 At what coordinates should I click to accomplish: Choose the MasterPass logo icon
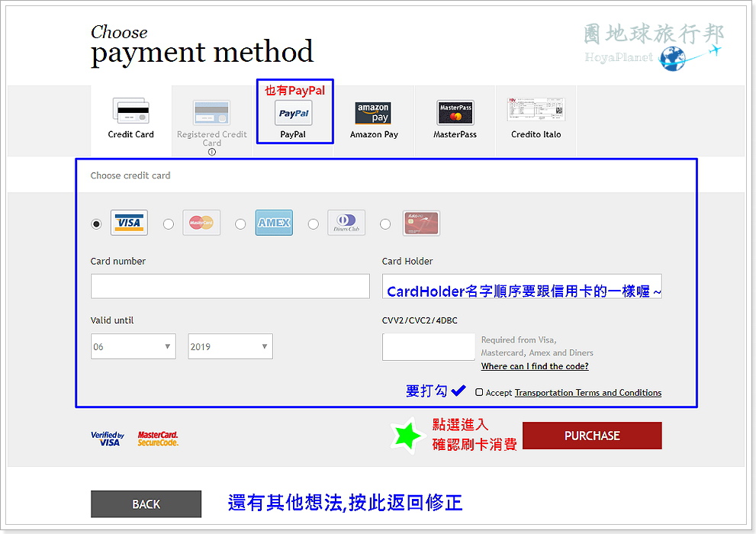tap(455, 113)
